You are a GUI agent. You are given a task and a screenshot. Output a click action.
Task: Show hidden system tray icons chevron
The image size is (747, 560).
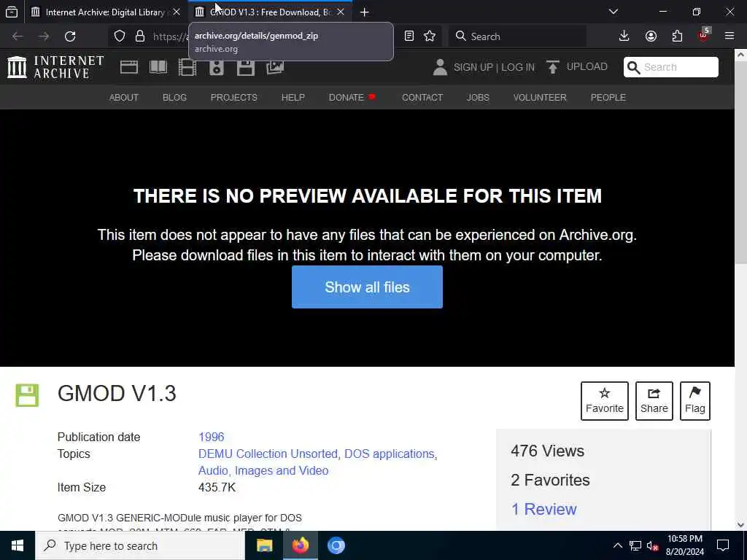coord(617,545)
